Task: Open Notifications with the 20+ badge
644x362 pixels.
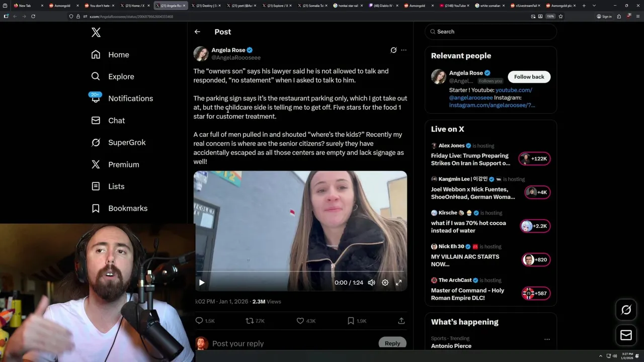Action: 121,98
